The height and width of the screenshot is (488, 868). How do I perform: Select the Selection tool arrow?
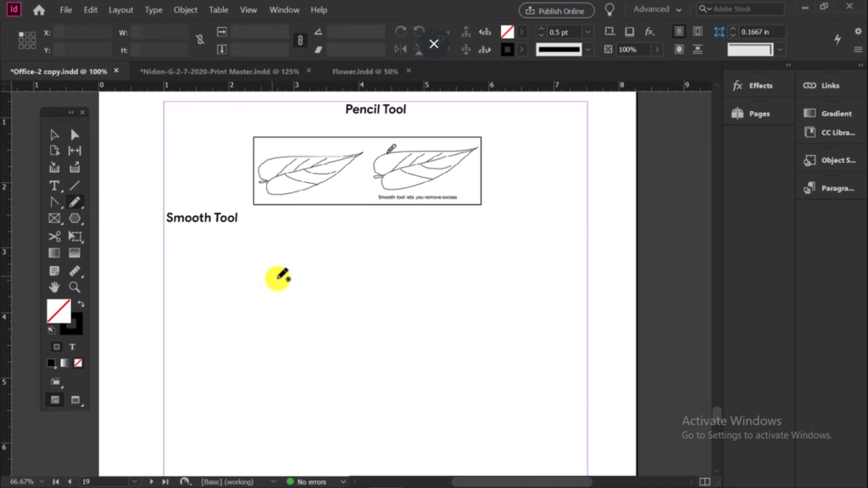54,135
